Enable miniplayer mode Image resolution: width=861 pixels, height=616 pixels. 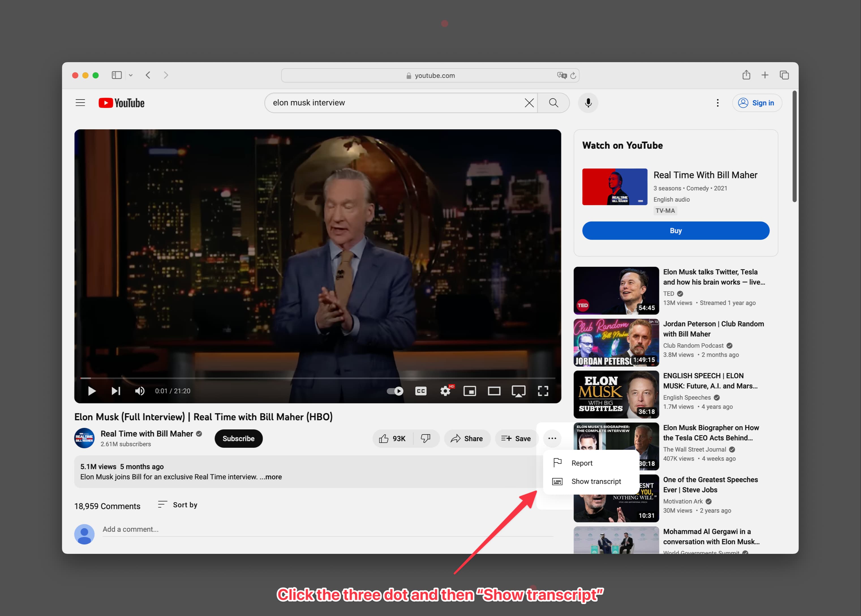469,391
